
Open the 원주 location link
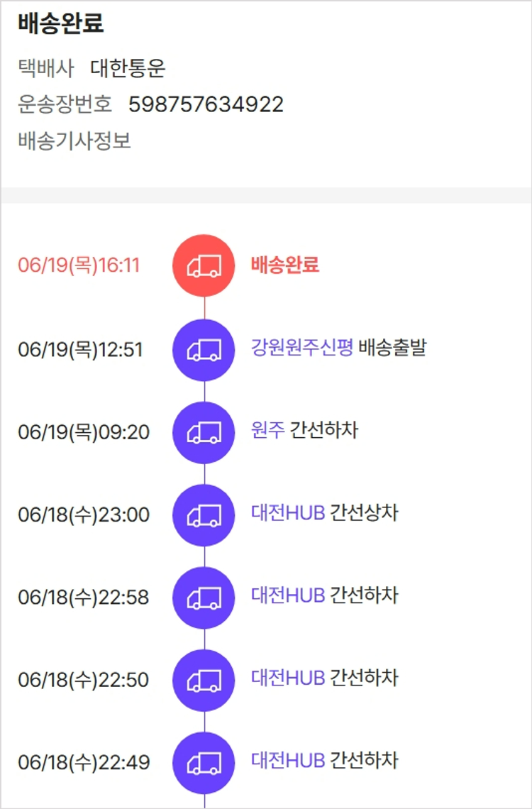tap(267, 430)
